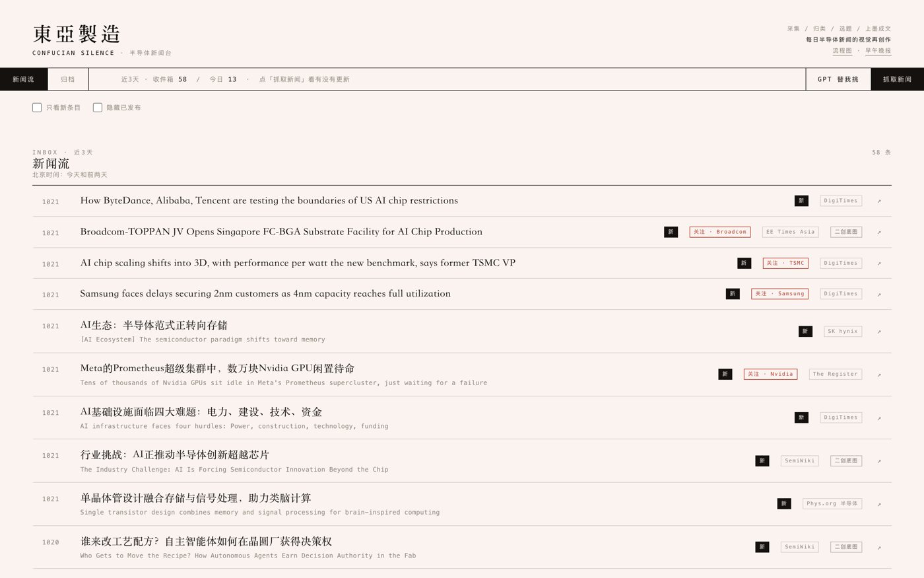924x578 pixels.
Task: Click the arrow icon on AI chip scaling row
Action: [x=879, y=263]
